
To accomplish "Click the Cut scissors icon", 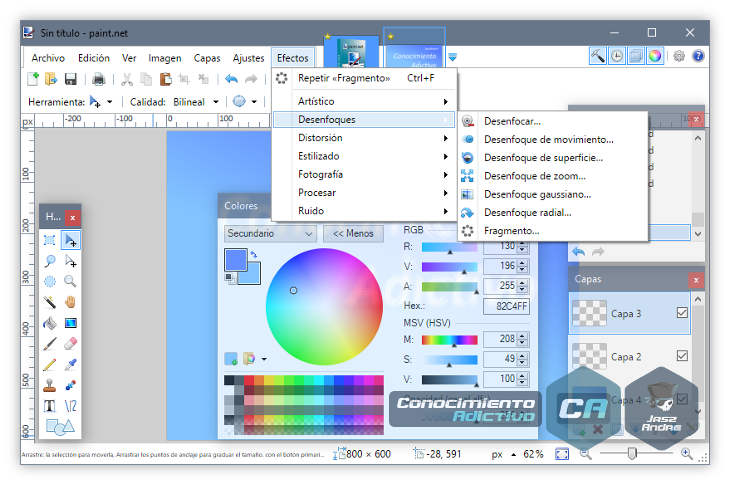I will click(x=127, y=79).
